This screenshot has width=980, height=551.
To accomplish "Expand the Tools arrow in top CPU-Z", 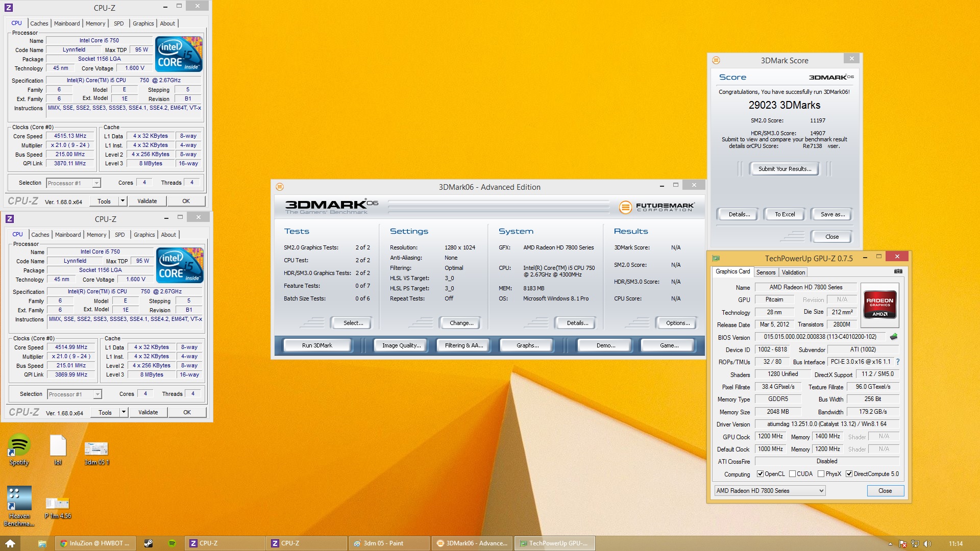I will coord(122,201).
